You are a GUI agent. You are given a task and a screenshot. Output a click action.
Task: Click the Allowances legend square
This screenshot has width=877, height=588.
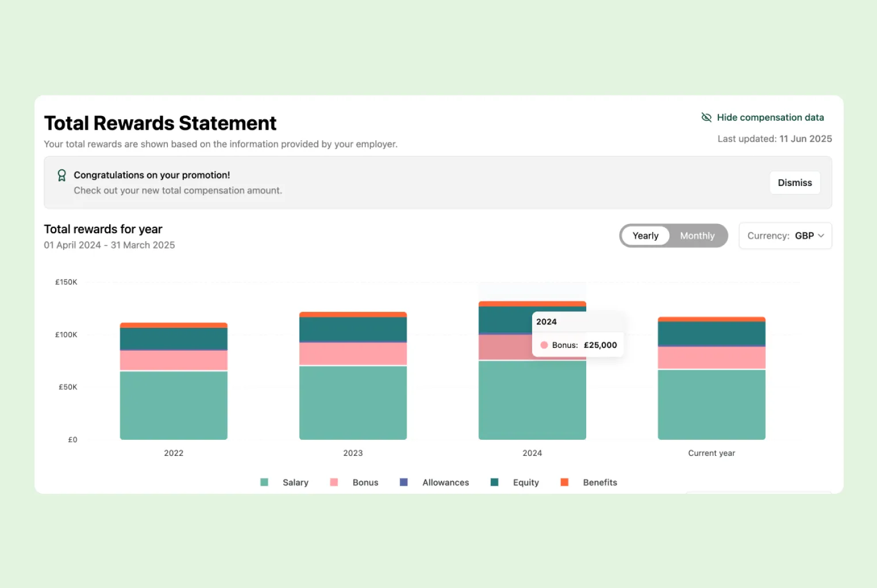pyautogui.click(x=403, y=482)
